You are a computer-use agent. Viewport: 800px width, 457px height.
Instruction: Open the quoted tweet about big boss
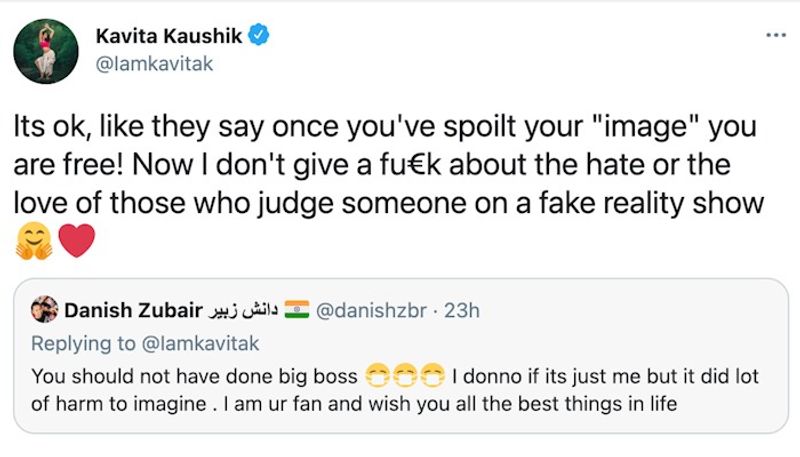point(401,356)
